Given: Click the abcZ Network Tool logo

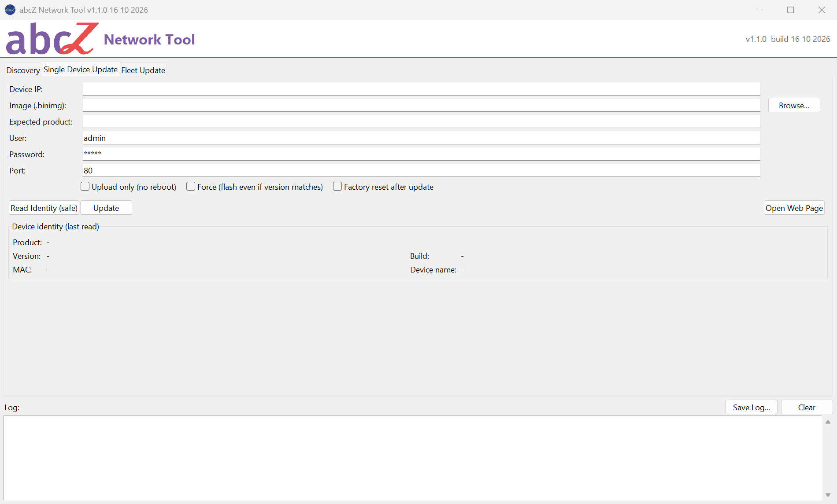Looking at the screenshot, I should tap(52, 39).
